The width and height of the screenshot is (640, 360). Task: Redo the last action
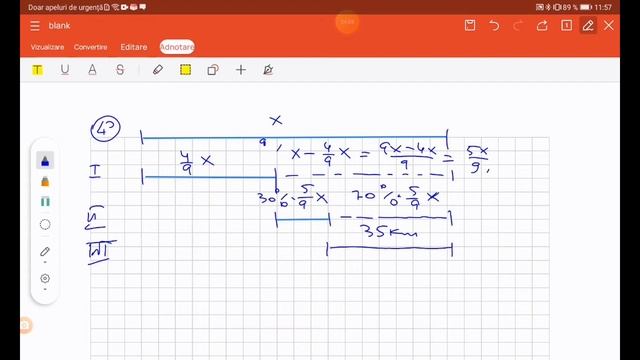(518, 26)
